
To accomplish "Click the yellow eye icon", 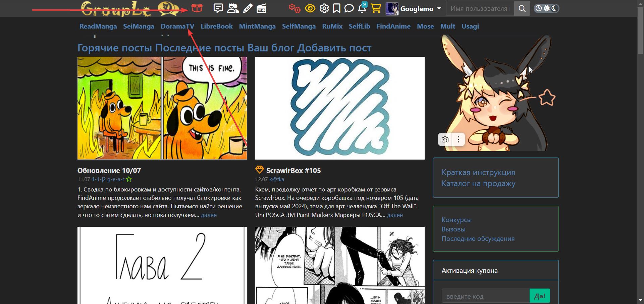I will coord(310,8).
